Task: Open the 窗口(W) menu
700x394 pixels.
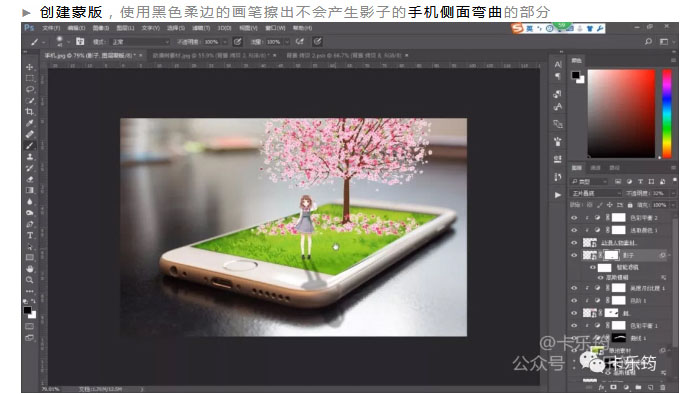Action: coord(275,28)
